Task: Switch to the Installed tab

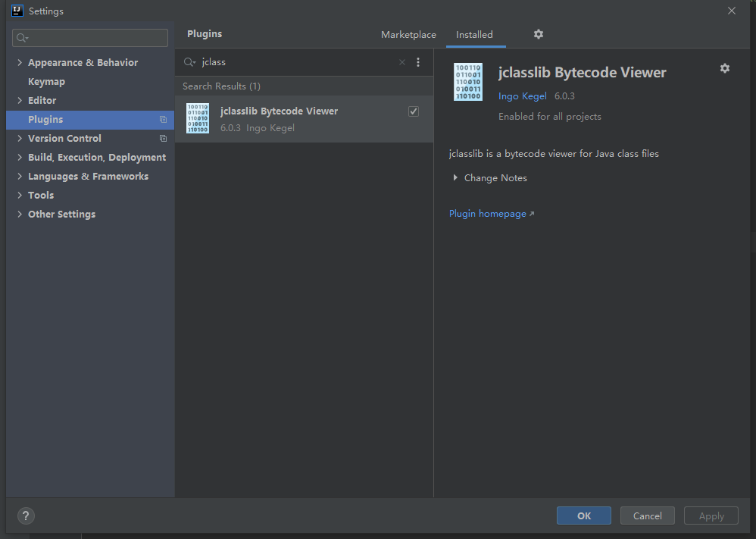Action: [x=474, y=35]
